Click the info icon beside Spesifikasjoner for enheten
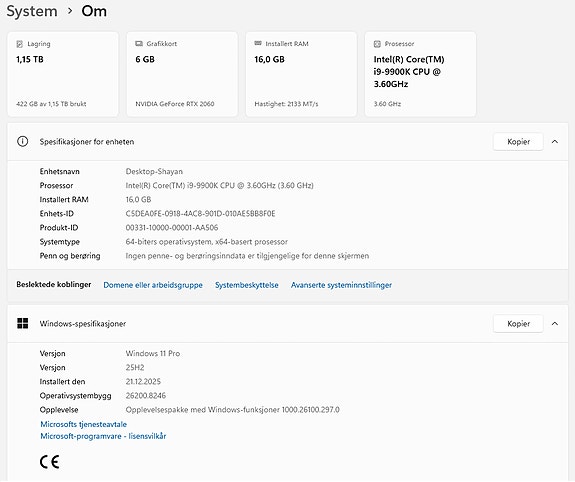The width and height of the screenshot is (575, 482). (22, 141)
